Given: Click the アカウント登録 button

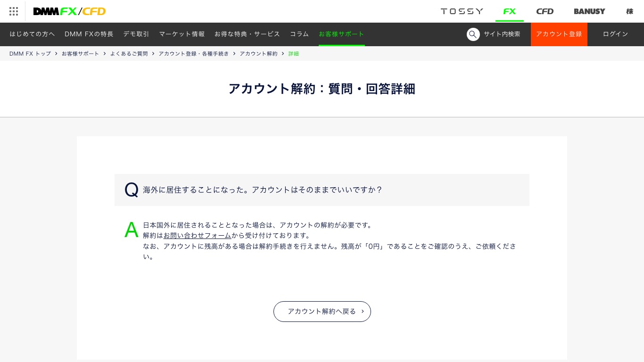Looking at the screenshot, I should [x=559, y=34].
